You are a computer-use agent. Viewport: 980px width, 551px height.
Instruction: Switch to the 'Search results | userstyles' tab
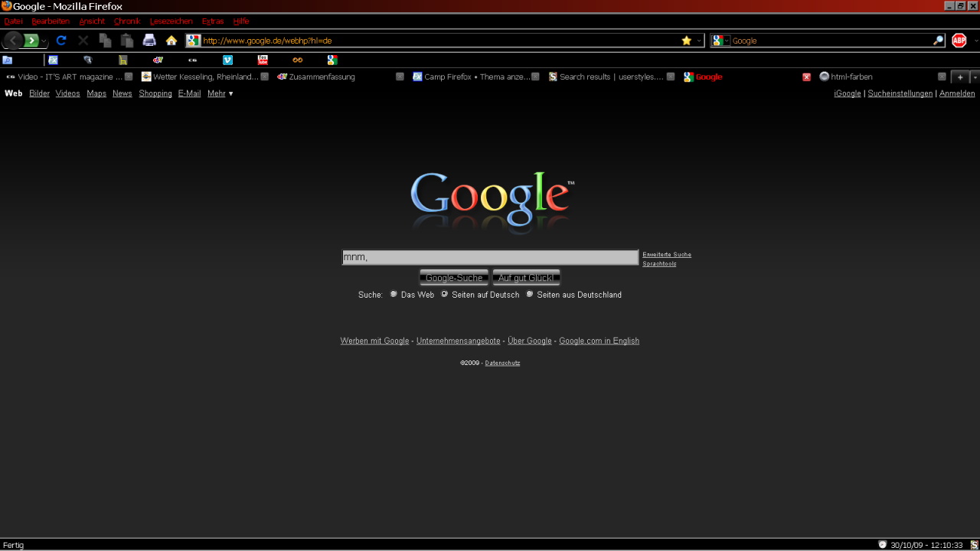612,77
